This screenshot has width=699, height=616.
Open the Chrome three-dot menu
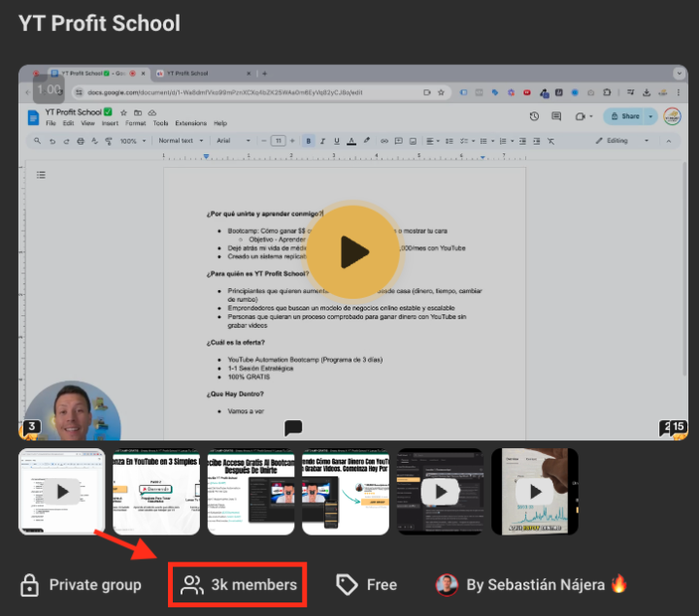tap(678, 93)
